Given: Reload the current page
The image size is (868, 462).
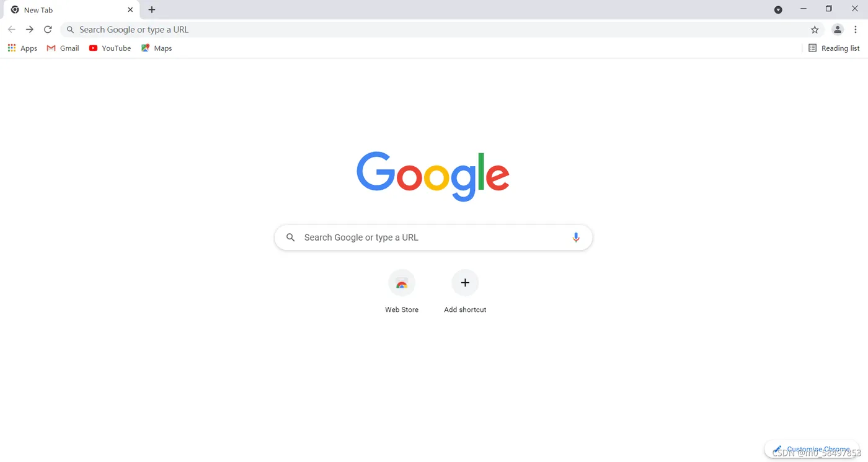Looking at the screenshot, I should pyautogui.click(x=48, y=29).
